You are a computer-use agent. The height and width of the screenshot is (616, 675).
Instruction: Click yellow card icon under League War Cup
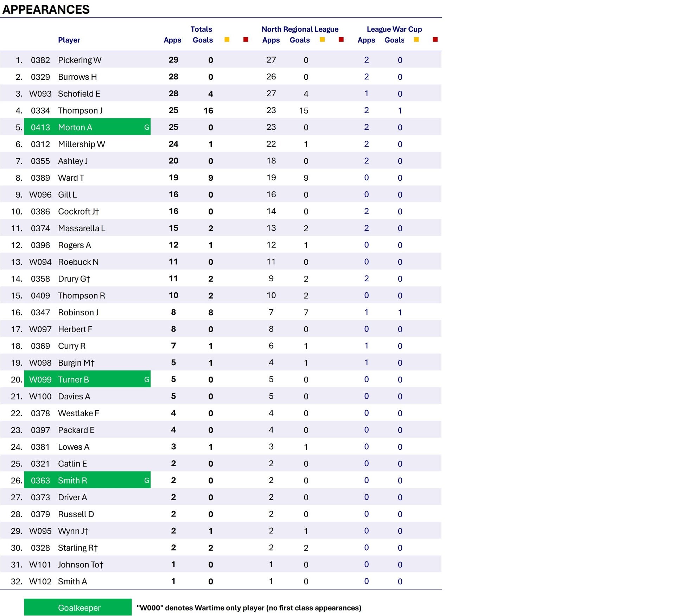(x=416, y=40)
